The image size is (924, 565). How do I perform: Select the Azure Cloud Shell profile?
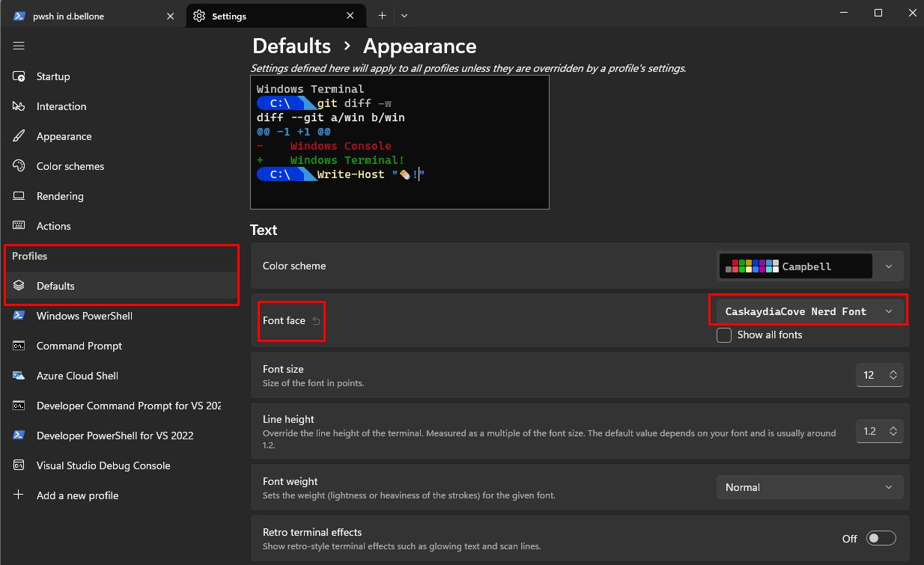coord(77,376)
